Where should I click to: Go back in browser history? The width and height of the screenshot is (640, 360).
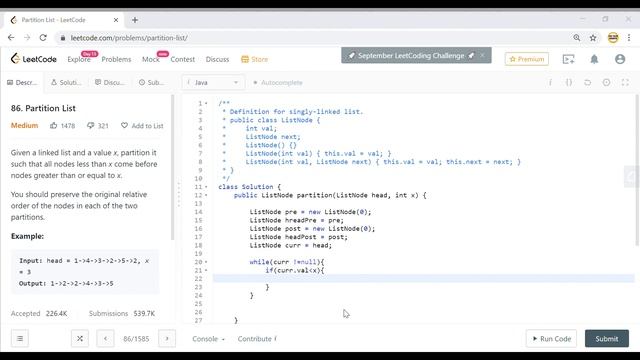(11, 38)
